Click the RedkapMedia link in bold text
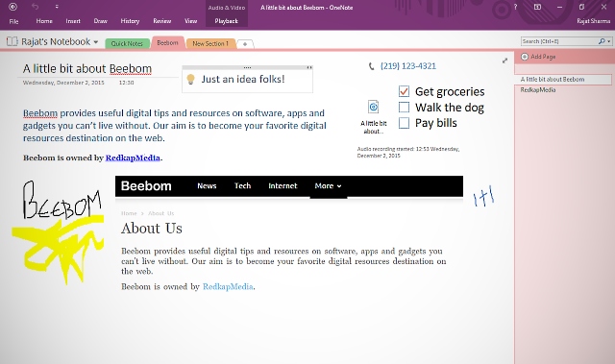The width and height of the screenshot is (615, 364). (133, 158)
